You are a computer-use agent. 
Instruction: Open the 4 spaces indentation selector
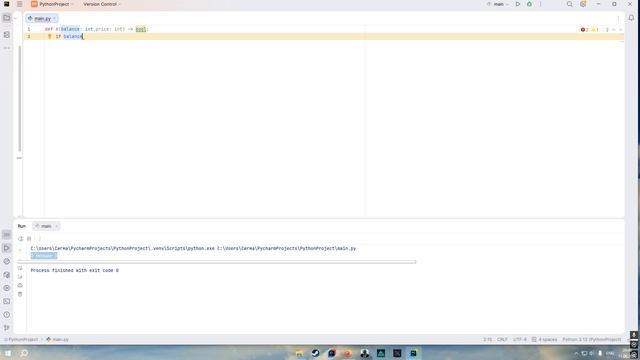tap(544, 340)
